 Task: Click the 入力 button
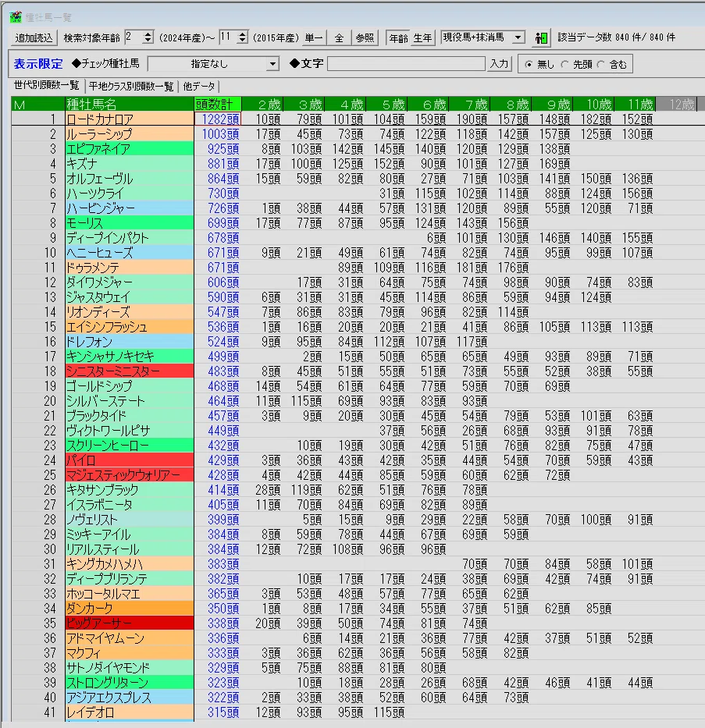coord(499,64)
